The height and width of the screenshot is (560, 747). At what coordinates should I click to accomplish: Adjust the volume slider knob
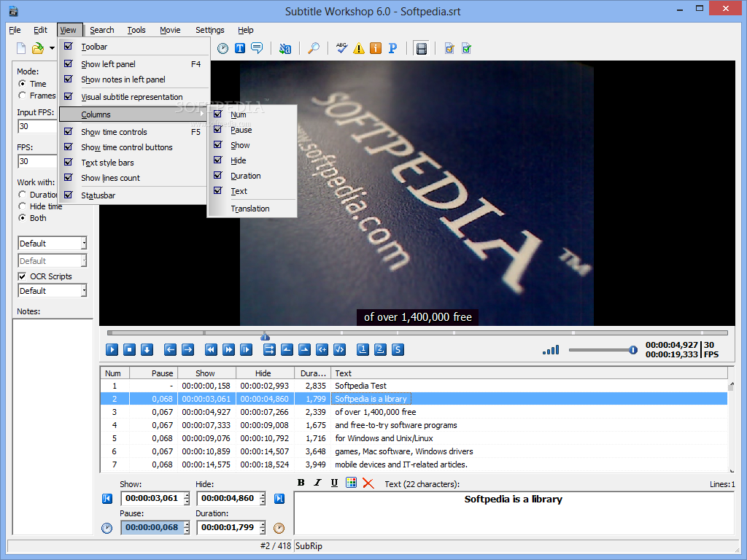633,350
